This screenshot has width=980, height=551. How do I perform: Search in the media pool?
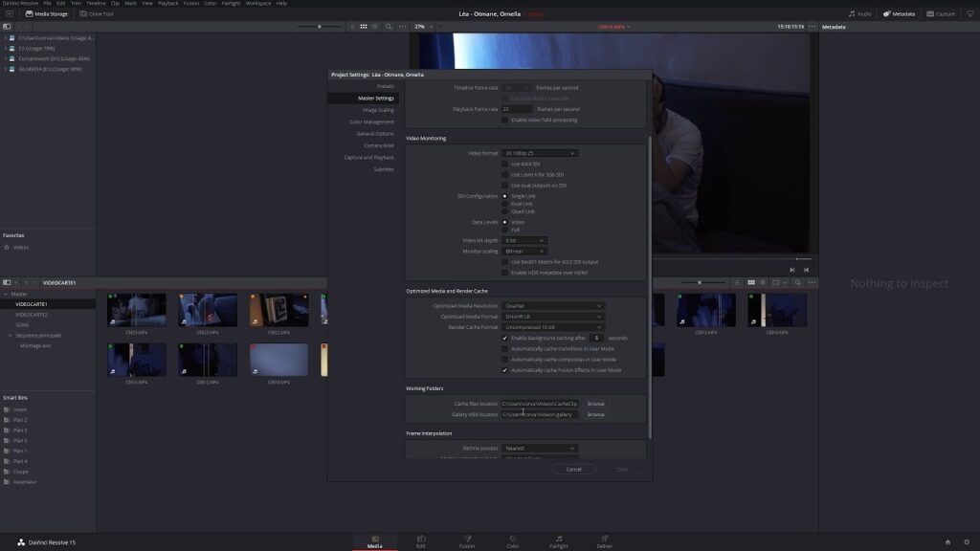(797, 282)
